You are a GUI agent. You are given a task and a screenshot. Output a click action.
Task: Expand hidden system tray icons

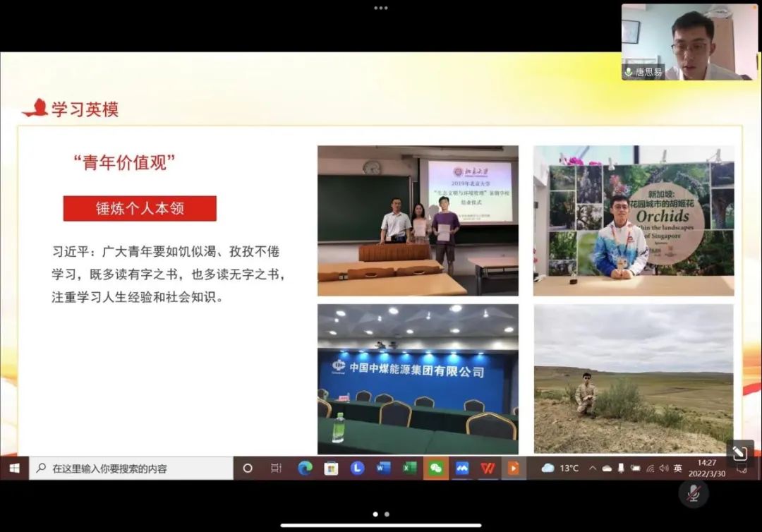click(592, 468)
